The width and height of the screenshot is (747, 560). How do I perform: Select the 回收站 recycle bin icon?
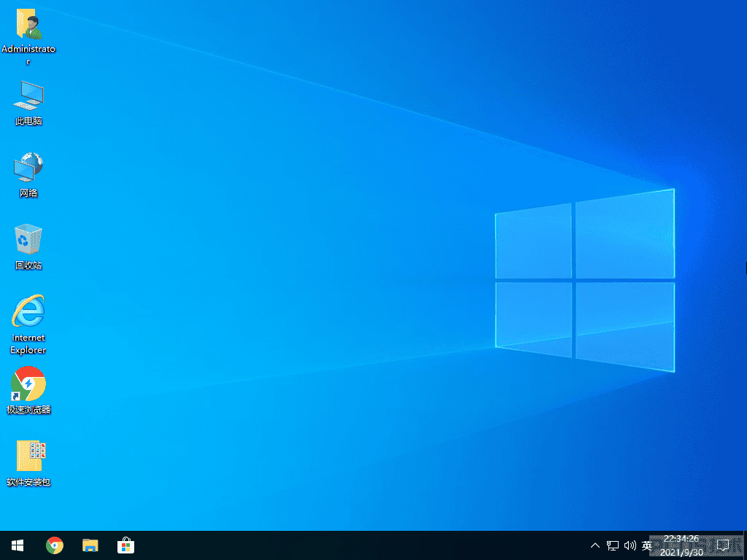[x=28, y=246]
